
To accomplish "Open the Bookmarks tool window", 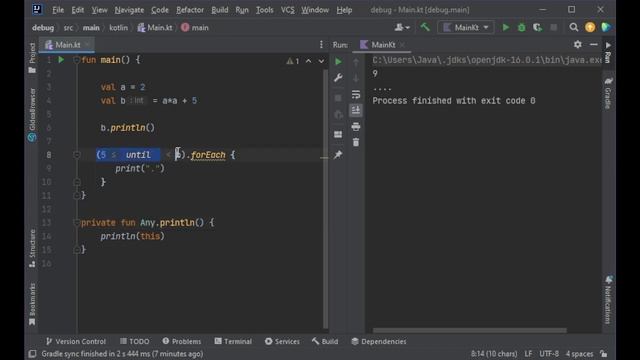I will 32,304.
